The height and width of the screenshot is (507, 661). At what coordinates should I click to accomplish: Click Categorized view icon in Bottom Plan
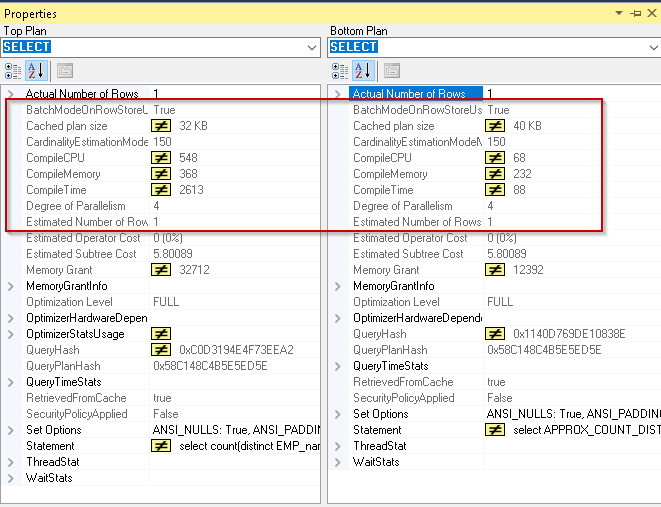[340, 70]
